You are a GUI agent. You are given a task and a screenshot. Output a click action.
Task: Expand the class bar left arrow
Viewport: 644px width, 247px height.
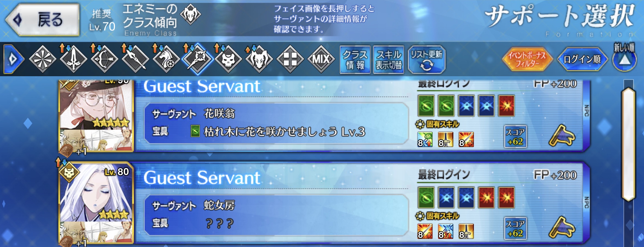click(x=13, y=59)
